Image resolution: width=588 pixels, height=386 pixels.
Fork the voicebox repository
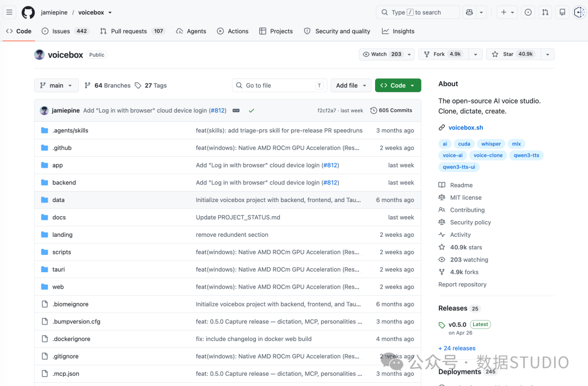click(x=444, y=54)
